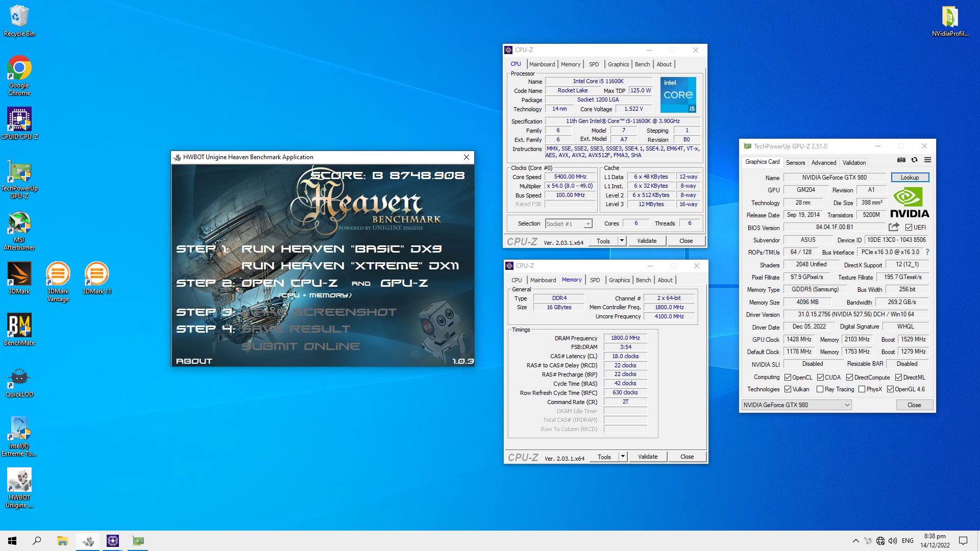Open the Intel Extreme Tuning desktop icon

[x=19, y=436]
